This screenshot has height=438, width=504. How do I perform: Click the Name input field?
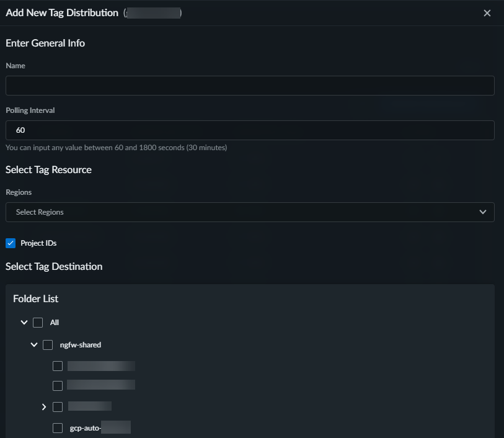tap(250, 86)
